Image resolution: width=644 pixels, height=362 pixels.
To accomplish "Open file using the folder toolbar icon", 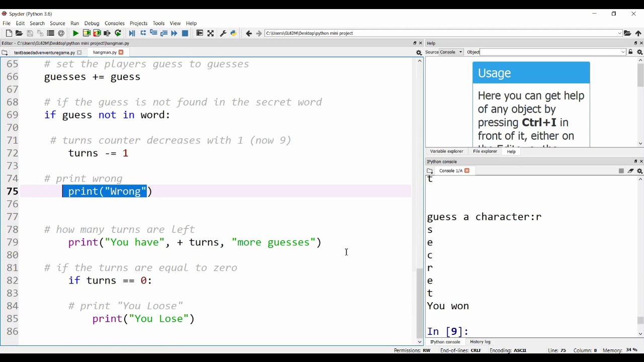I will click(x=19, y=33).
